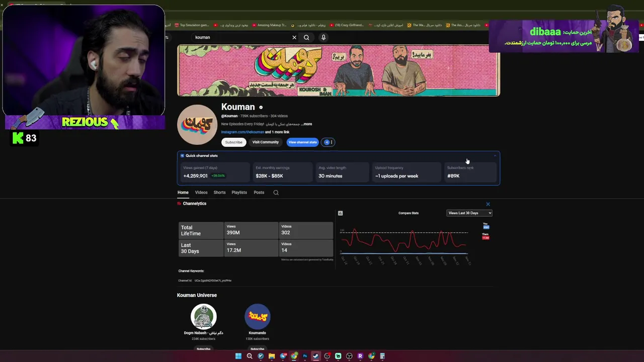Viewport: 644px width, 362px height.
Task: Open the Windows Start menu
Action: click(x=238, y=356)
